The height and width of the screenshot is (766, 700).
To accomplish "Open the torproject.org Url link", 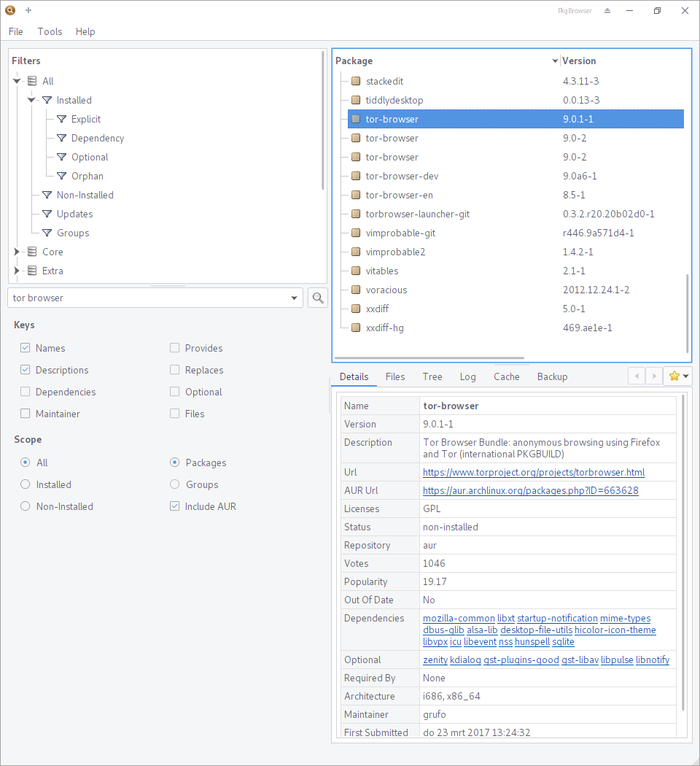I will 534,473.
